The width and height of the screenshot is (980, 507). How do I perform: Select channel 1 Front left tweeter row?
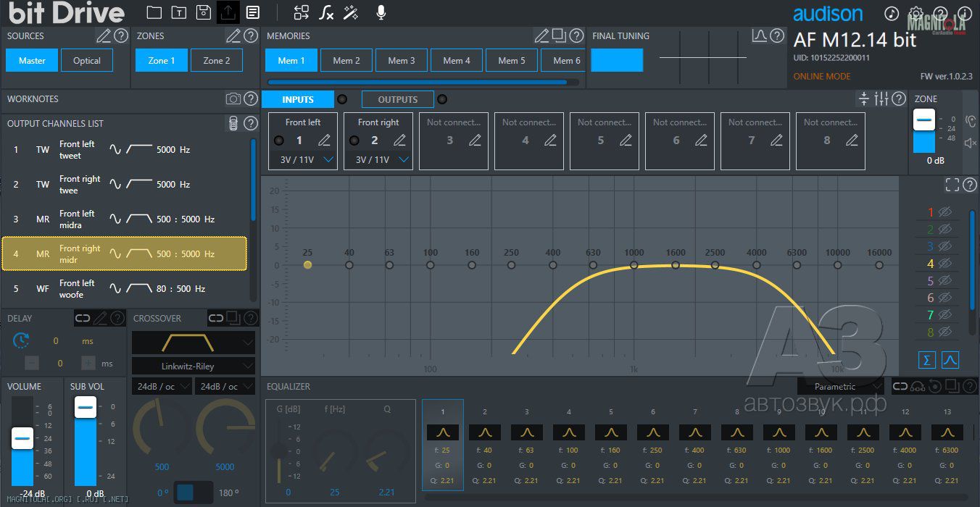pyautogui.click(x=125, y=150)
